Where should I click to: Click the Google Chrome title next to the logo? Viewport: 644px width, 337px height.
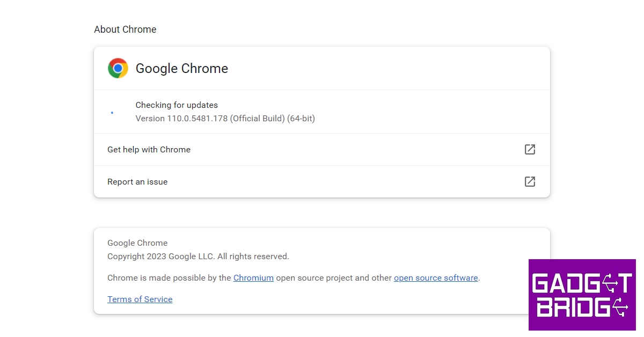click(182, 69)
